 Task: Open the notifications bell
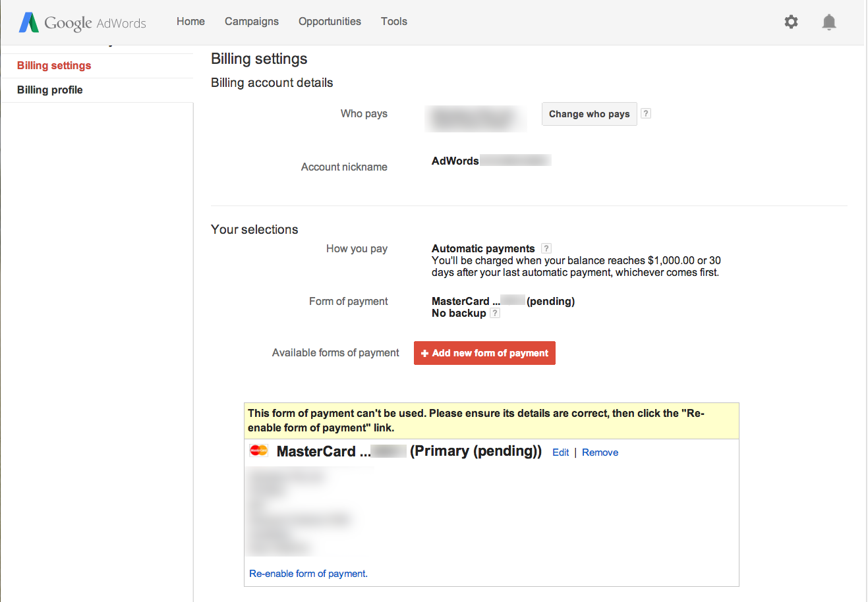829,22
